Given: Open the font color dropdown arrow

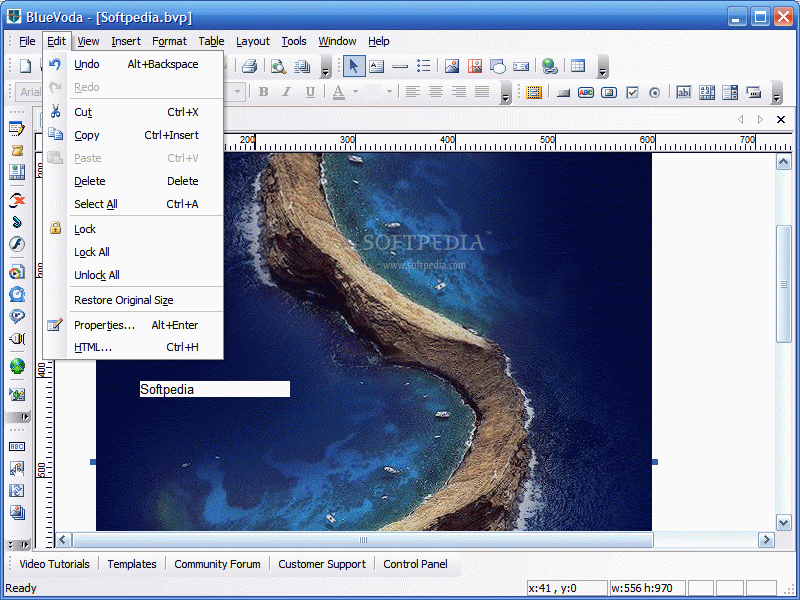Looking at the screenshot, I should [x=355, y=92].
